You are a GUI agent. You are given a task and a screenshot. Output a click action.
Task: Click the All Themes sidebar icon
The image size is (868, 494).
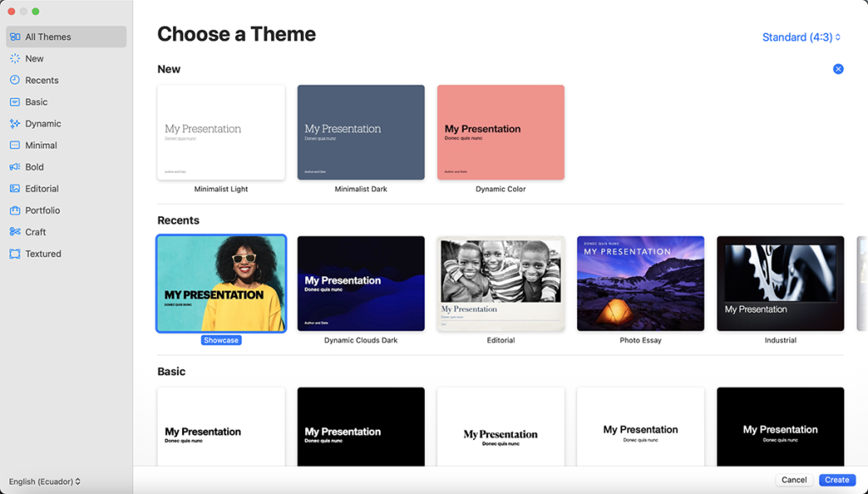(x=14, y=37)
